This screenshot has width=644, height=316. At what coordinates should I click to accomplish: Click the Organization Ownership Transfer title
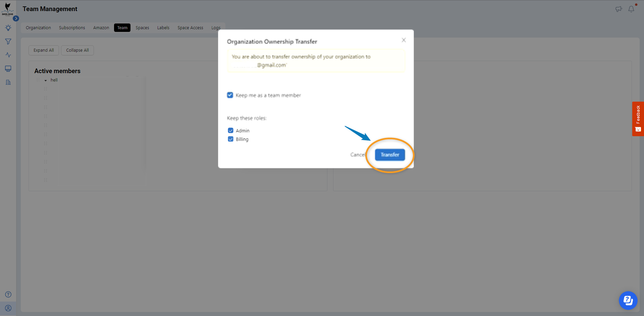(272, 42)
